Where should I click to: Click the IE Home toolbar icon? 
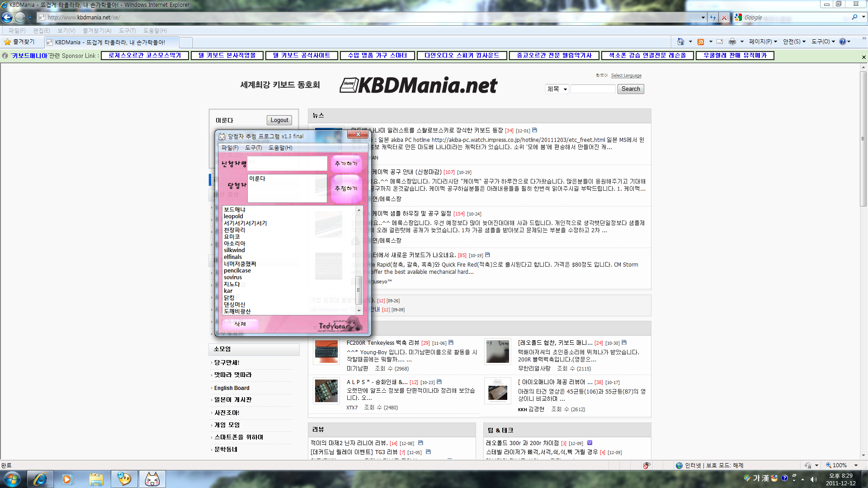tap(681, 42)
